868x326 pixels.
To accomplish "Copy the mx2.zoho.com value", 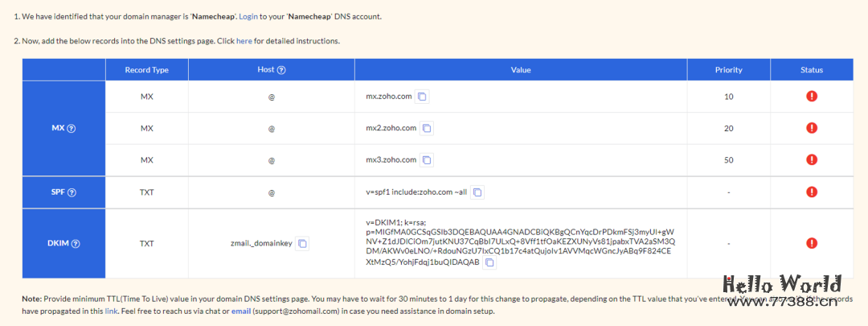I will click(x=428, y=128).
